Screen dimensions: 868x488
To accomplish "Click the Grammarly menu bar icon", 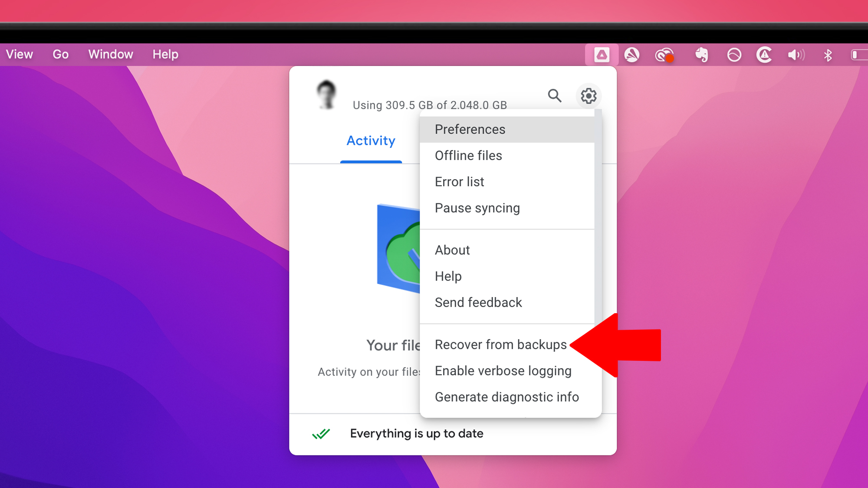I will click(x=631, y=54).
